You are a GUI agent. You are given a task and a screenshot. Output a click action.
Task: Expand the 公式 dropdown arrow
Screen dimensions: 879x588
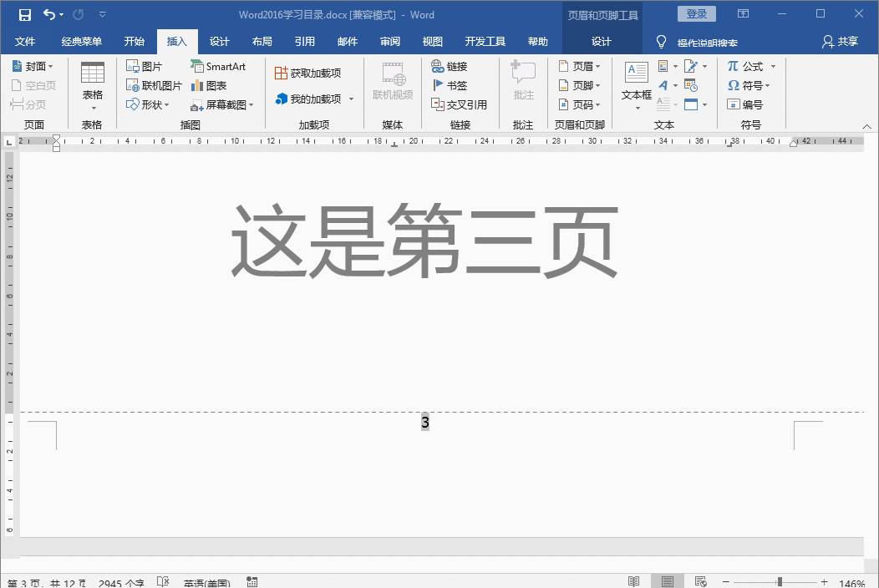point(774,67)
